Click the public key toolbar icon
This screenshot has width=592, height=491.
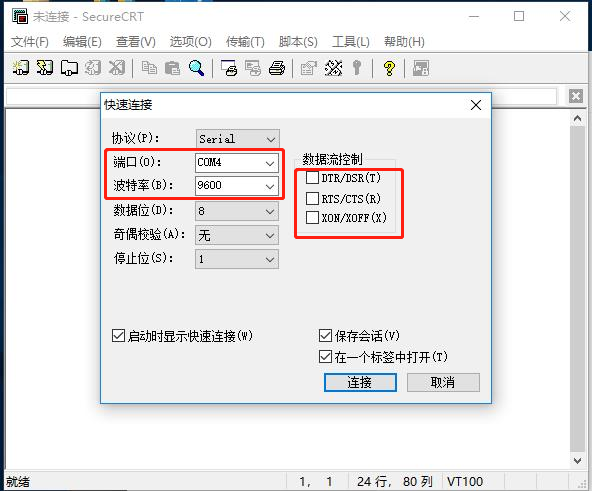coord(357,68)
